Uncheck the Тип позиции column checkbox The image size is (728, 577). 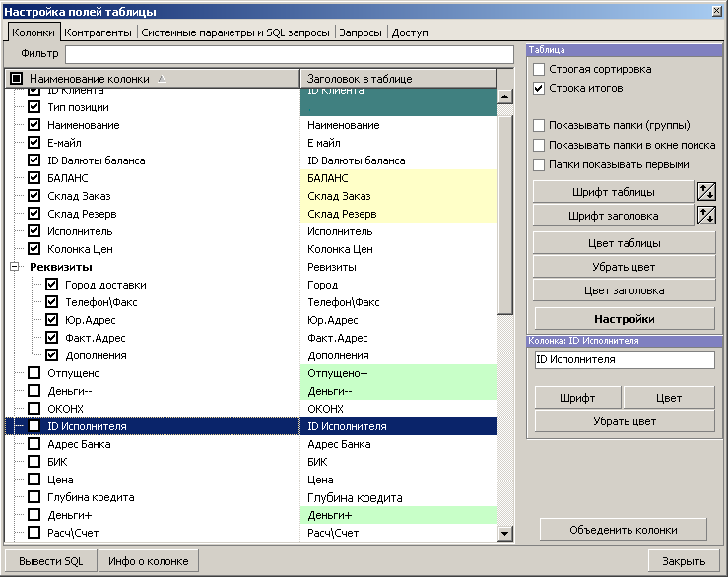coord(33,107)
